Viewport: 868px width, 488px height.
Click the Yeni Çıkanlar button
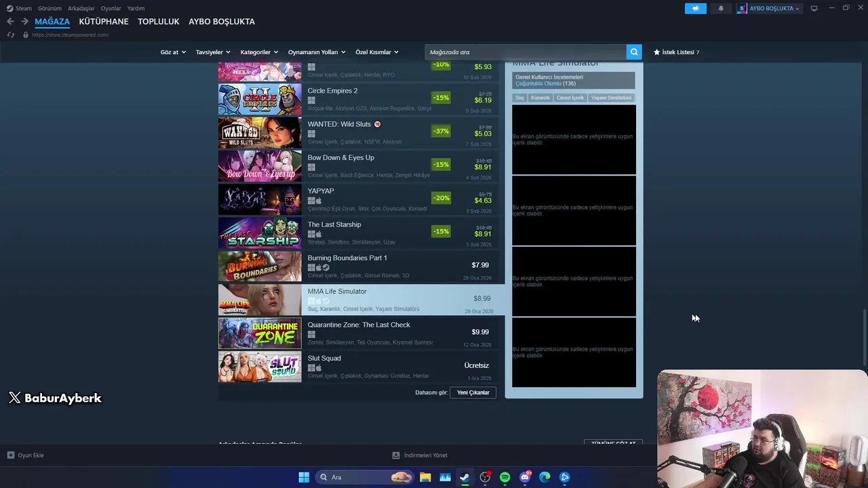point(473,392)
